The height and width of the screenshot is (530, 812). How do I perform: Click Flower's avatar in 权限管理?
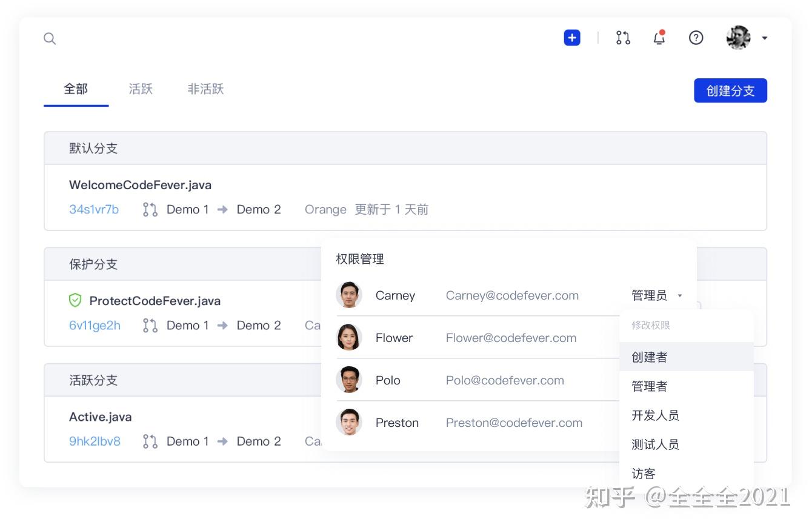(x=349, y=337)
